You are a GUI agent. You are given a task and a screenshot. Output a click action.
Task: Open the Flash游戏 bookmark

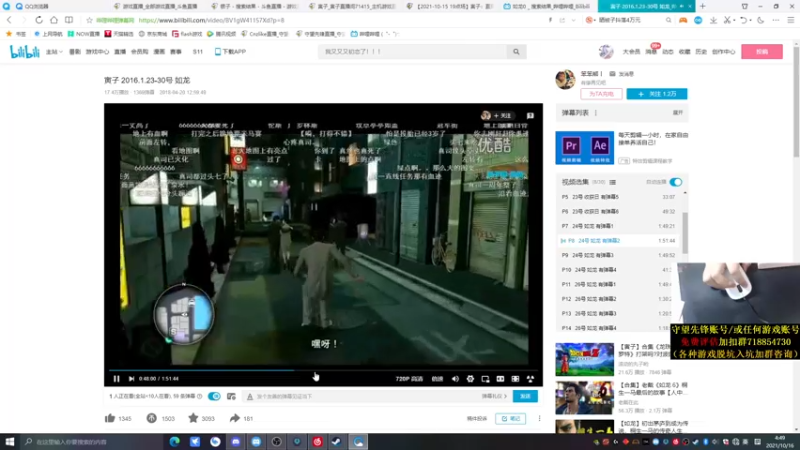point(187,34)
